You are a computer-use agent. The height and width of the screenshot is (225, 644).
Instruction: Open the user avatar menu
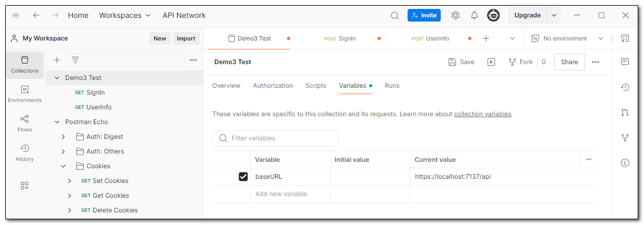tap(493, 15)
